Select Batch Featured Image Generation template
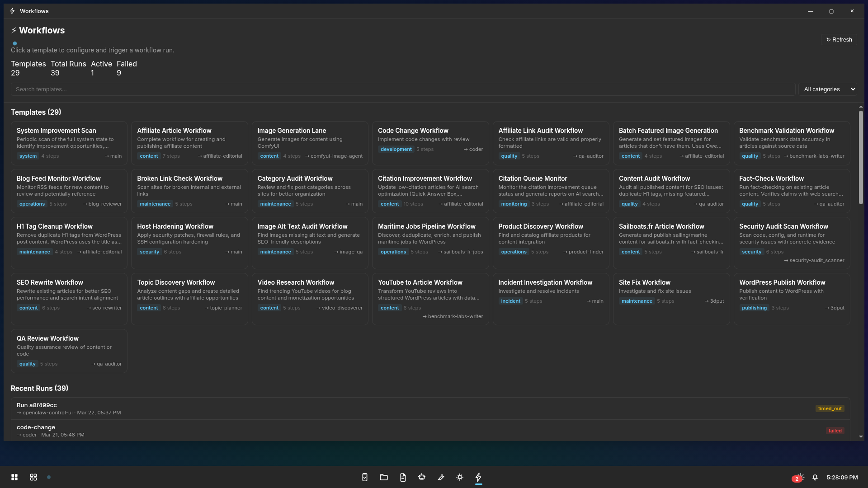Viewport: 868px width, 488px height. click(671, 143)
